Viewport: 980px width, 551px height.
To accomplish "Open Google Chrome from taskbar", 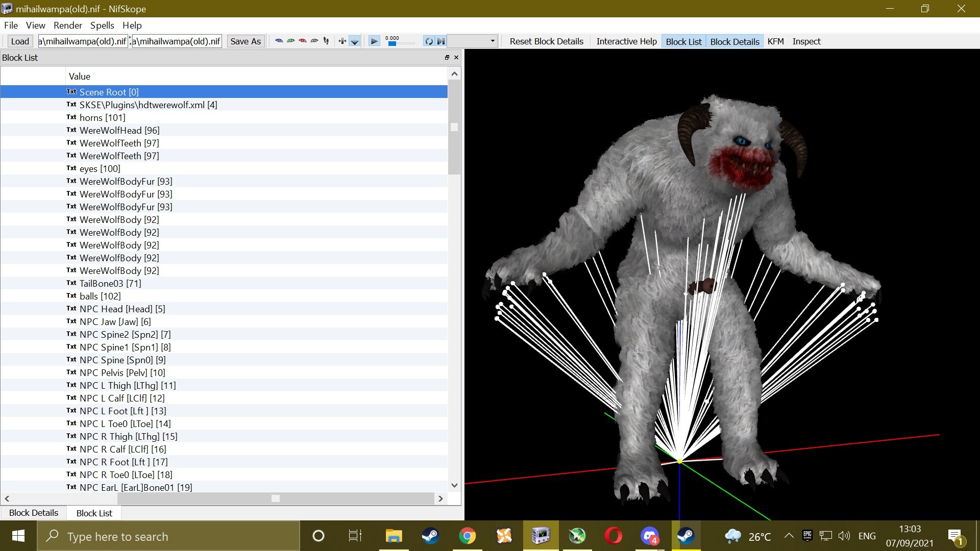I will tap(467, 536).
